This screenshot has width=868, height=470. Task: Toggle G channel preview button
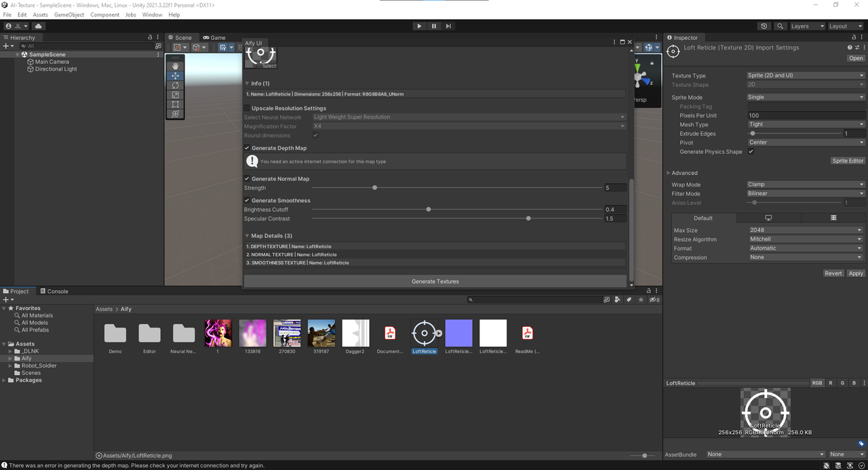pos(842,383)
